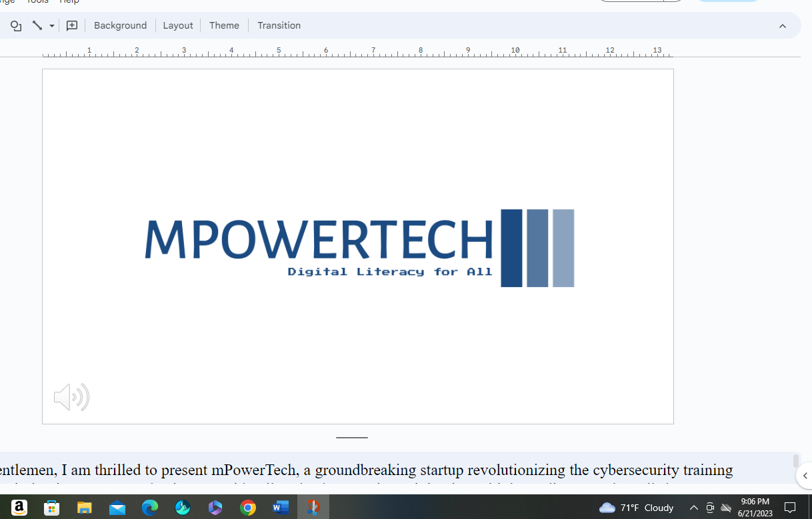Select the MPOWERTECH logo image
Image resolution: width=812 pixels, height=519 pixels.
359,248
